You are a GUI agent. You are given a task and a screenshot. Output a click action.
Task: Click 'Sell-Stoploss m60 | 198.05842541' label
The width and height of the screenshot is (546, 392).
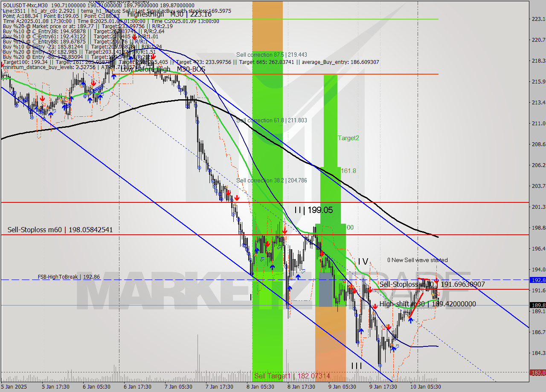60,230
